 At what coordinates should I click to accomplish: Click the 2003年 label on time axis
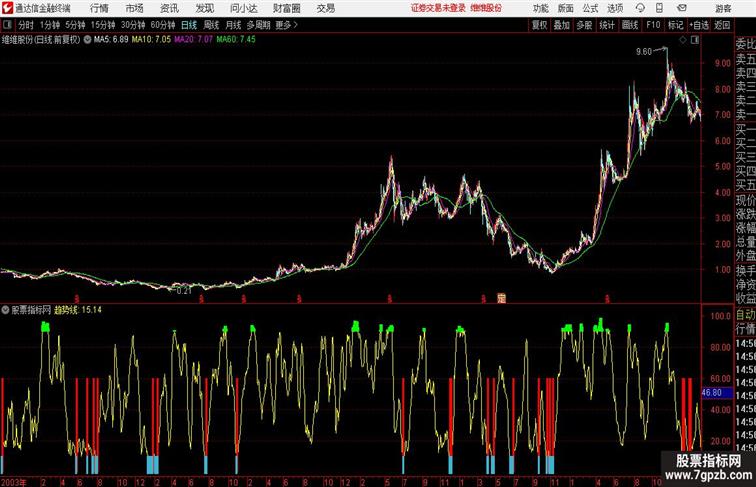pos(14,482)
